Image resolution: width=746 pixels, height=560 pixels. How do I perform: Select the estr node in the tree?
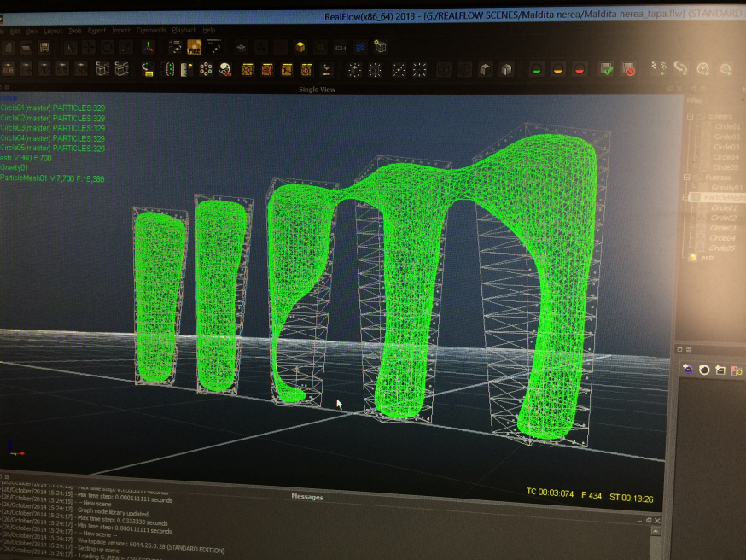(707, 258)
